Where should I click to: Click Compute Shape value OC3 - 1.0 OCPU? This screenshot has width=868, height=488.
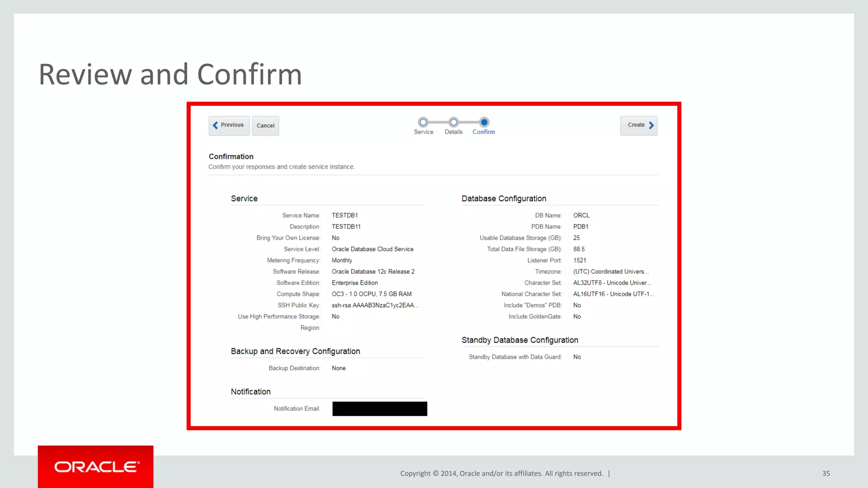pos(372,294)
